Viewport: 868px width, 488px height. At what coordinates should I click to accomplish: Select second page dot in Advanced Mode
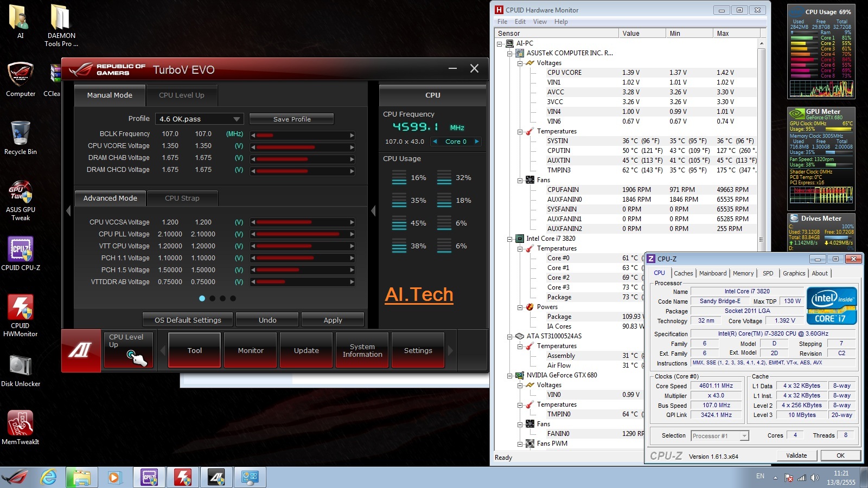pyautogui.click(x=213, y=298)
